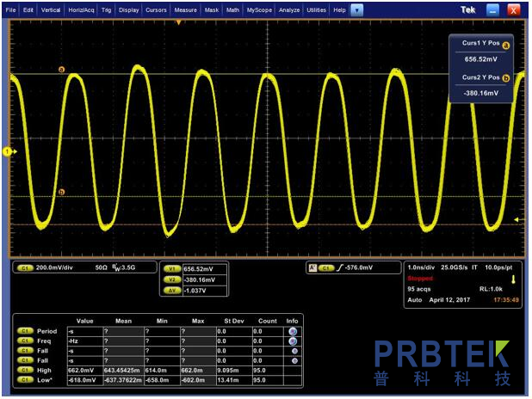Image resolution: width=532 pixels, height=399 pixels.
Task: Click the C1 badge of Low row
Action: click(x=25, y=380)
